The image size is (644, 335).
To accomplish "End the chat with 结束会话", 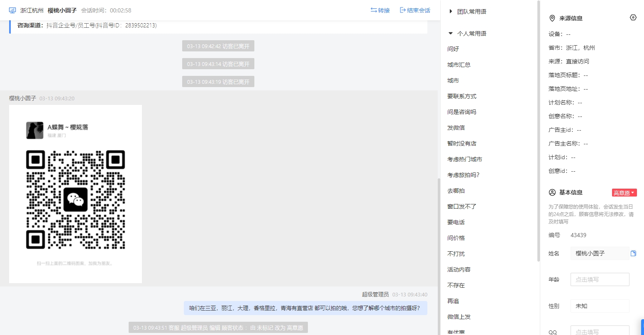I will coord(415,10).
